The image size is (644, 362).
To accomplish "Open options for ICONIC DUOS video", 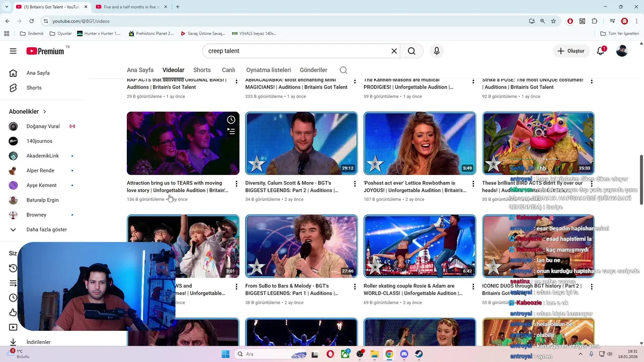I will pos(592,287).
